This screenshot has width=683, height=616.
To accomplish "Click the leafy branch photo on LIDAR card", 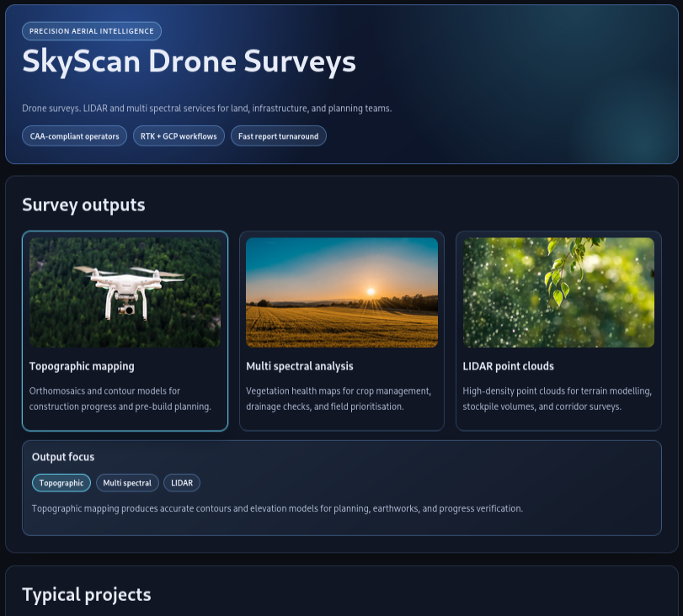I will [558, 292].
